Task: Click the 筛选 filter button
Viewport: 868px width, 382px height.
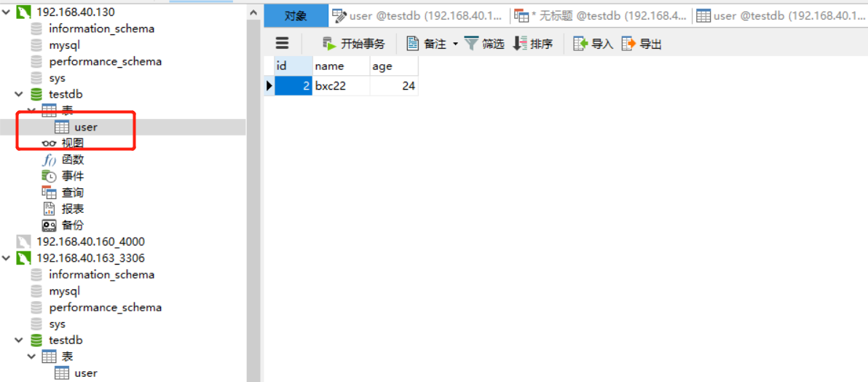Action: tap(484, 44)
